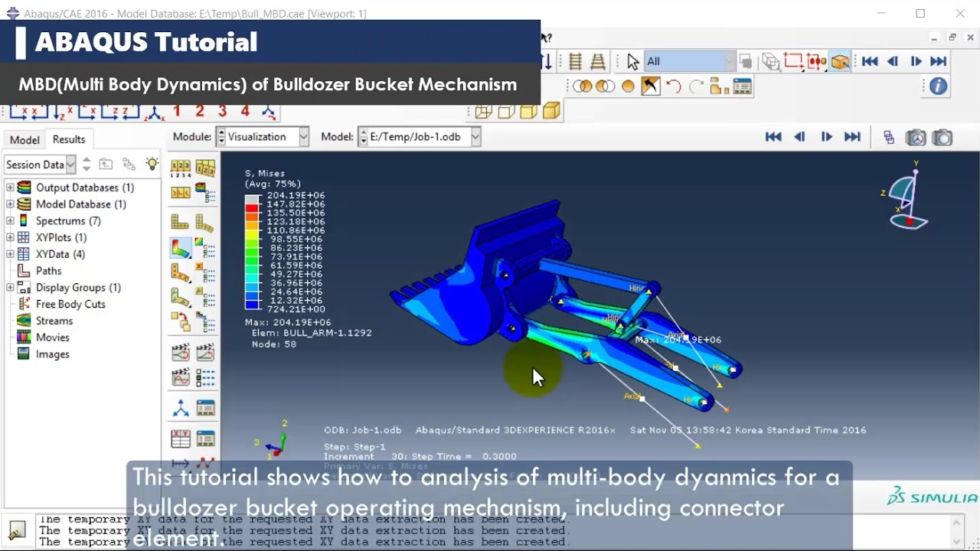The image size is (980, 551).
Task: Click the highlighted select-on-exterior box icon
Action: coord(840,61)
